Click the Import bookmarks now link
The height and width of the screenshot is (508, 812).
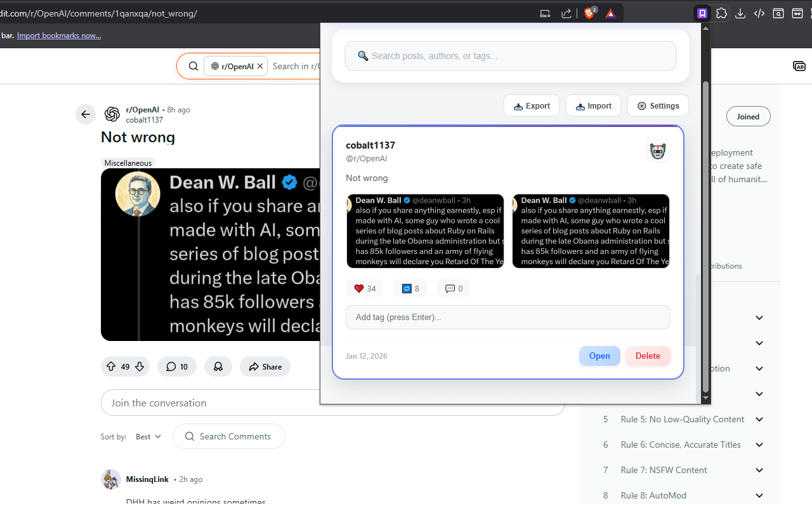[59, 36]
